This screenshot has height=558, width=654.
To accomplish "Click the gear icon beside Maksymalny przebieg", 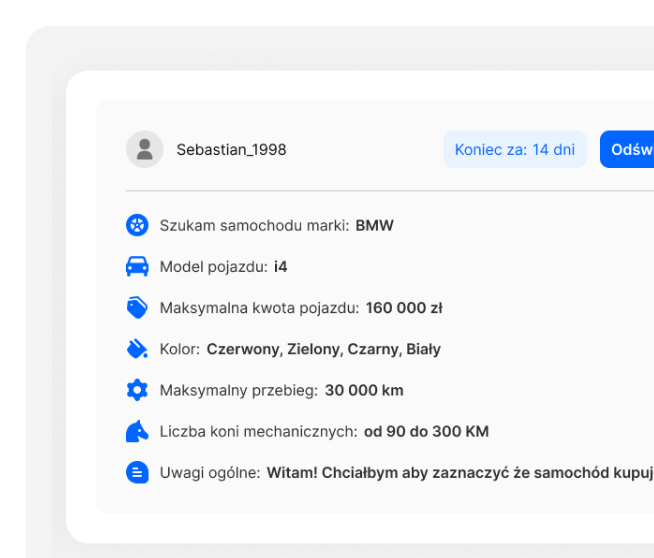I will coord(137,390).
